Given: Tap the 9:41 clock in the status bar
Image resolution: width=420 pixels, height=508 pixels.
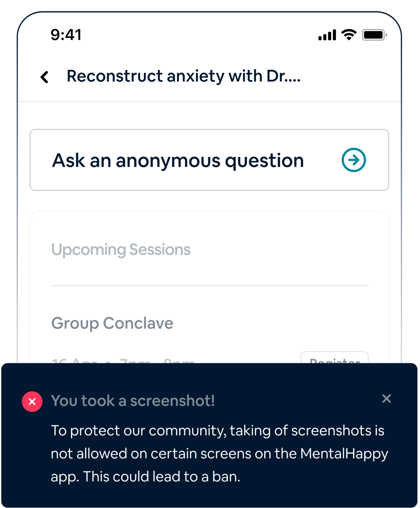Looking at the screenshot, I should point(66,35).
